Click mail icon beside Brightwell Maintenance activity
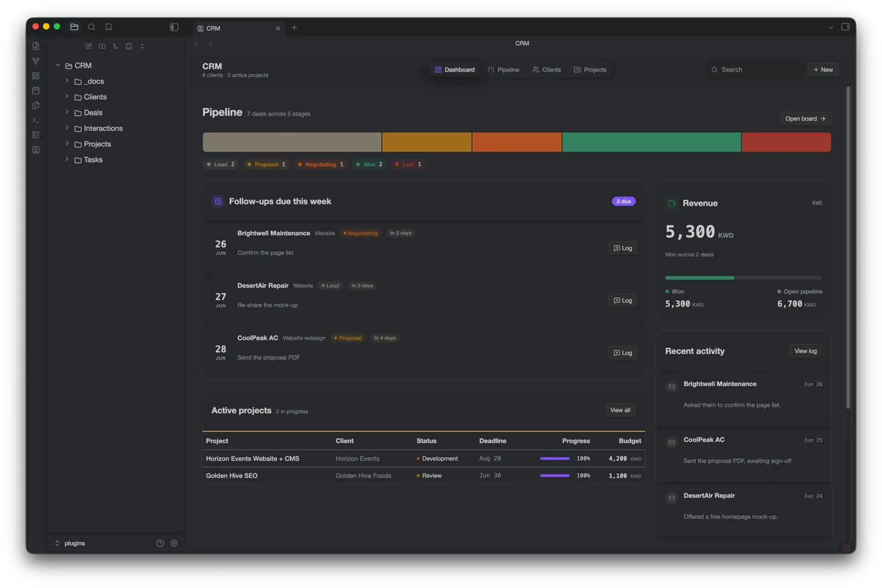This screenshot has width=882, height=588. pos(672,386)
